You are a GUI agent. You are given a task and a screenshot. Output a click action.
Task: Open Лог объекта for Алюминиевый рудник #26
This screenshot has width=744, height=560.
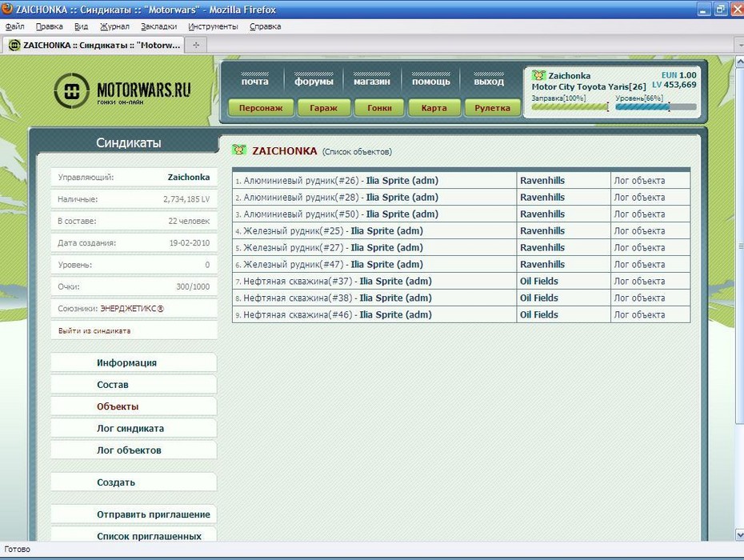pos(640,180)
